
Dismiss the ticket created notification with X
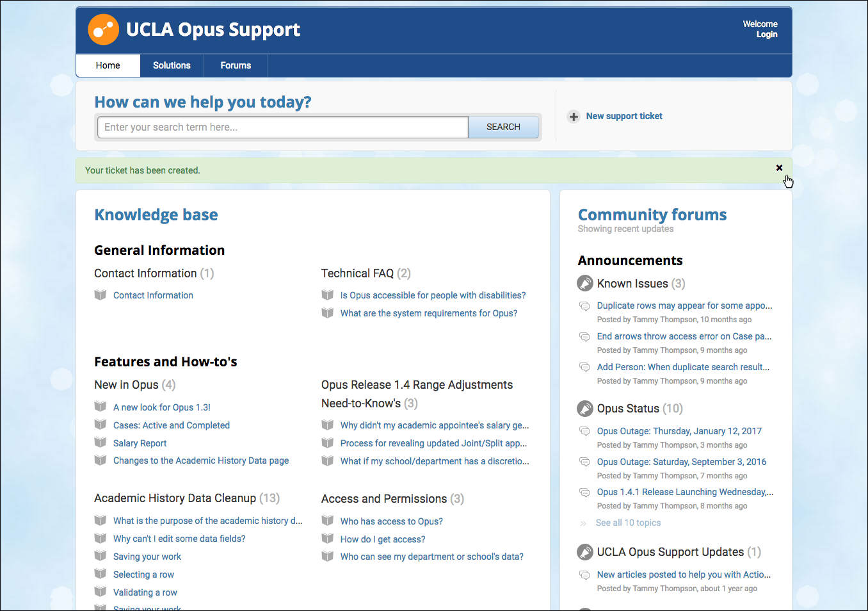coord(779,168)
